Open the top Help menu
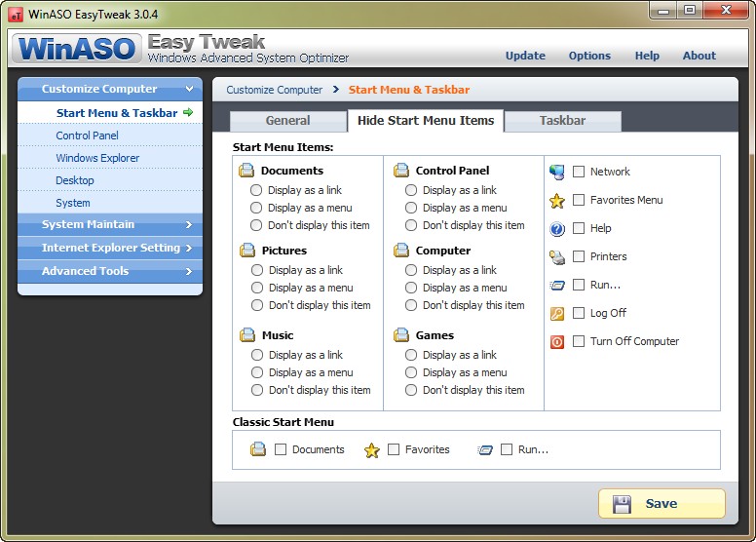 pos(647,56)
